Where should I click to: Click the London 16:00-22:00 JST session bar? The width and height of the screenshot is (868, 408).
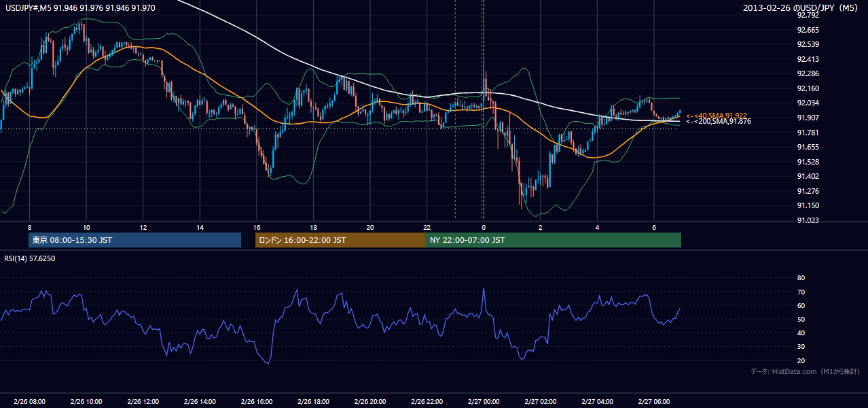pyautogui.click(x=340, y=240)
